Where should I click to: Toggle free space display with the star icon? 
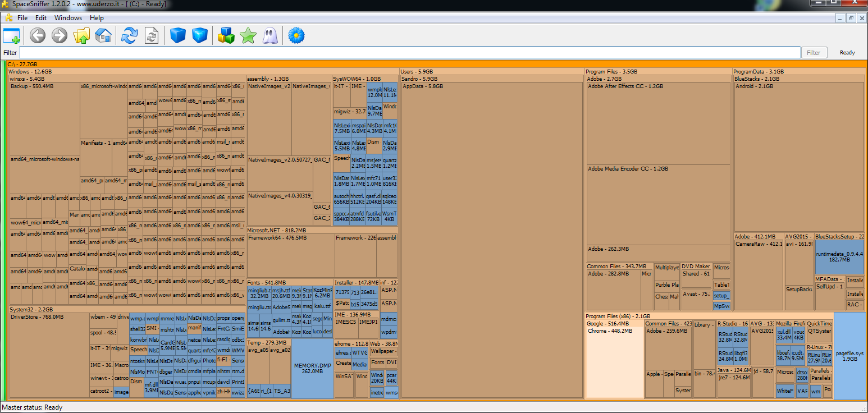click(x=248, y=36)
